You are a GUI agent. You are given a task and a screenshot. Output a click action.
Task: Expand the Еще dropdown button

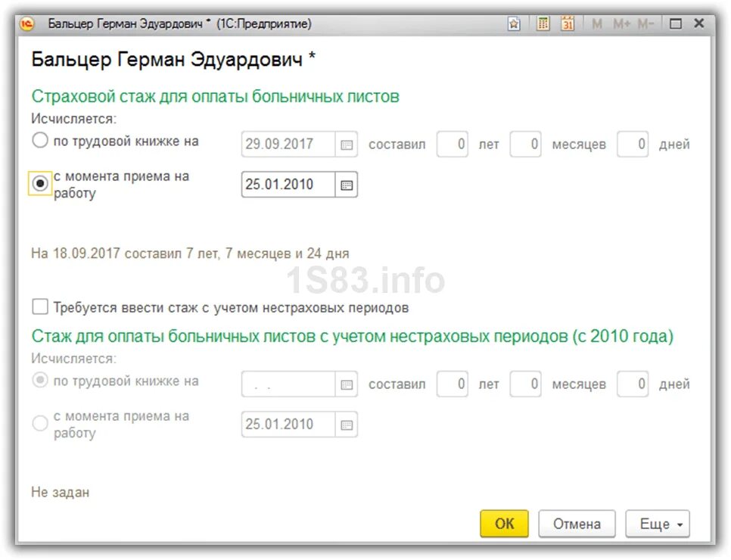click(x=658, y=524)
